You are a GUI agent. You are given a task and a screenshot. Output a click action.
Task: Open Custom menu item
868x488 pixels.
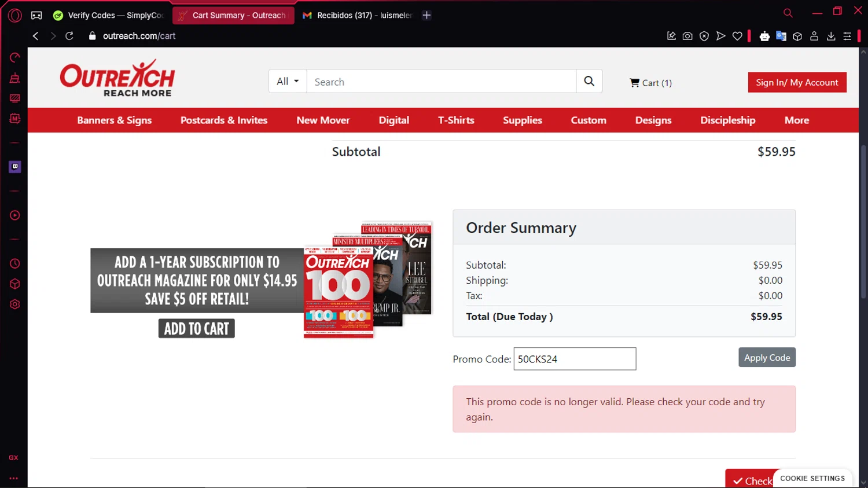(x=589, y=120)
